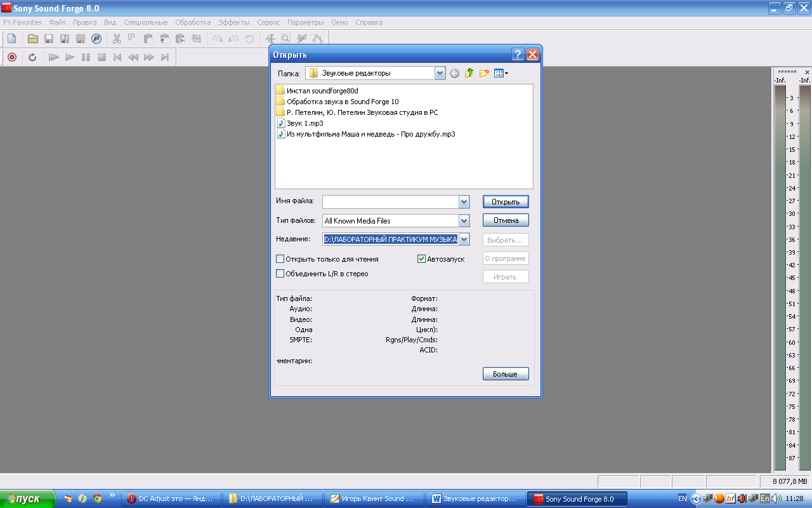Click Chrome icon in quick launch
This screenshot has width=812, height=508.
pyautogui.click(x=96, y=498)
